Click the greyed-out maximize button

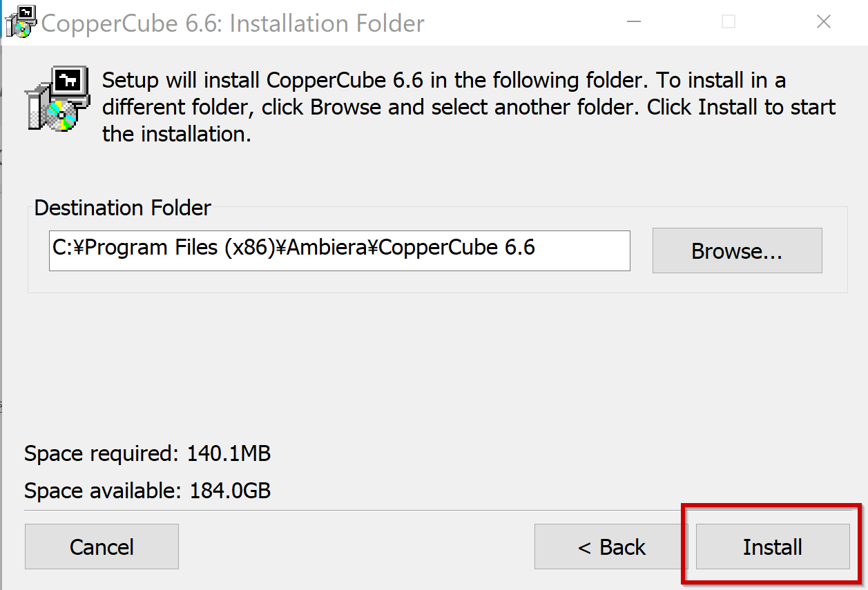(x=728, y=22)
